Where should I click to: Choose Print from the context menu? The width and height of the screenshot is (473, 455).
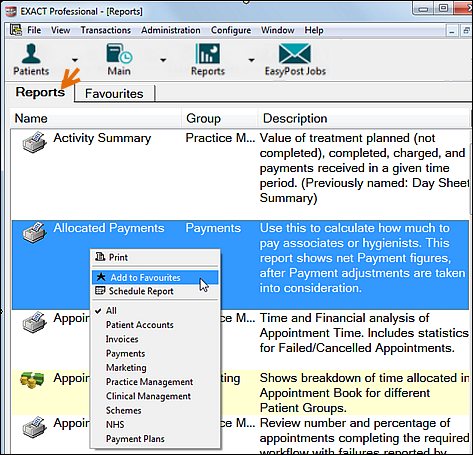tap(155, 257)
